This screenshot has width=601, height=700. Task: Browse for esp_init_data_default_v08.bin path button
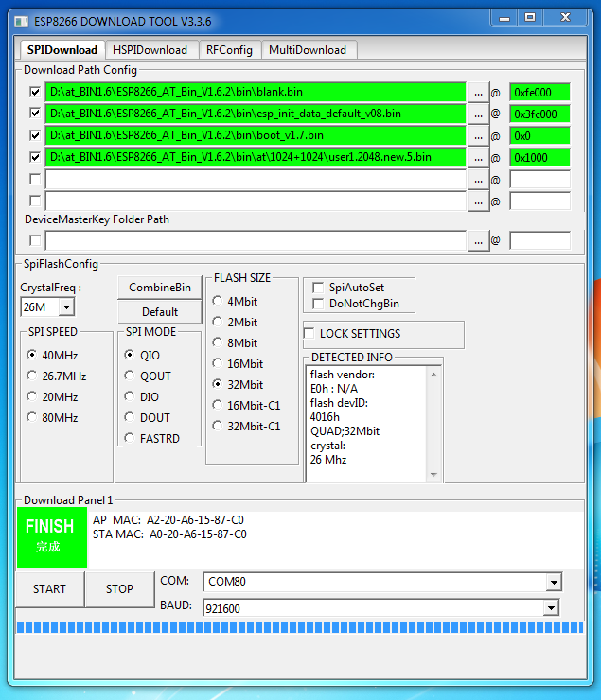click(478, 114)
